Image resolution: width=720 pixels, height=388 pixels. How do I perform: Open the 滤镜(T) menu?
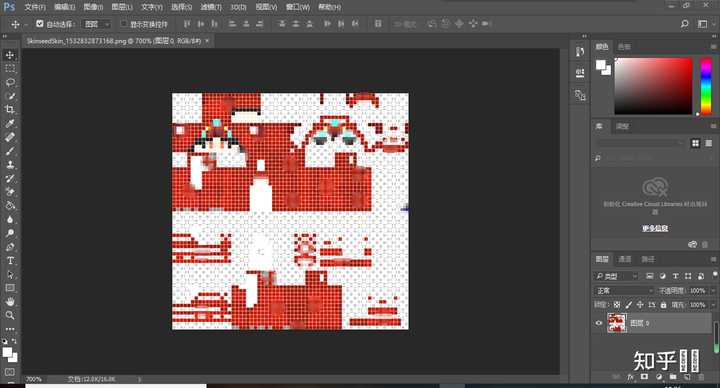(211, 7)
